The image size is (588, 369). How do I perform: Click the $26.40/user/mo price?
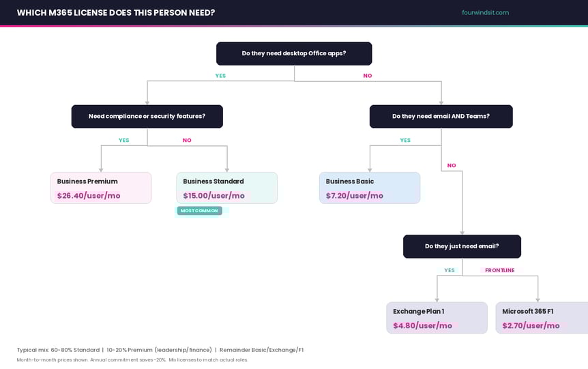(89, 196)
